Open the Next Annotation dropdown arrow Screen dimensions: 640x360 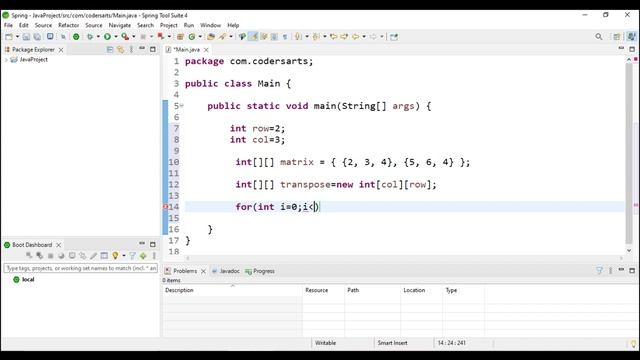[307, 37]
